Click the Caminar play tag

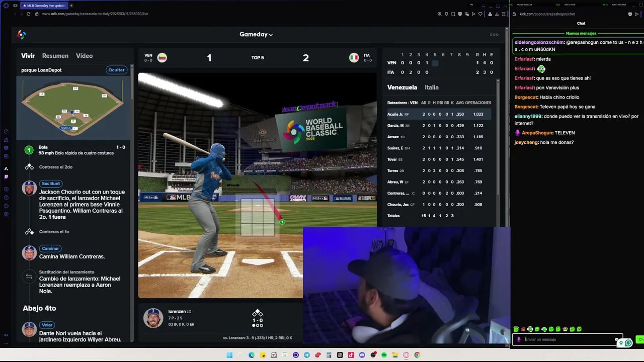[50, 248]
